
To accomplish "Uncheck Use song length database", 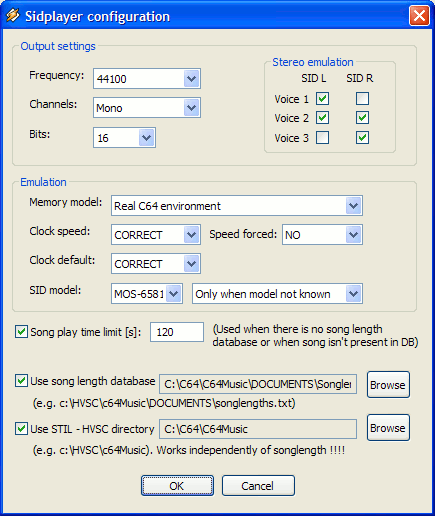I will (x=21, y=381).
